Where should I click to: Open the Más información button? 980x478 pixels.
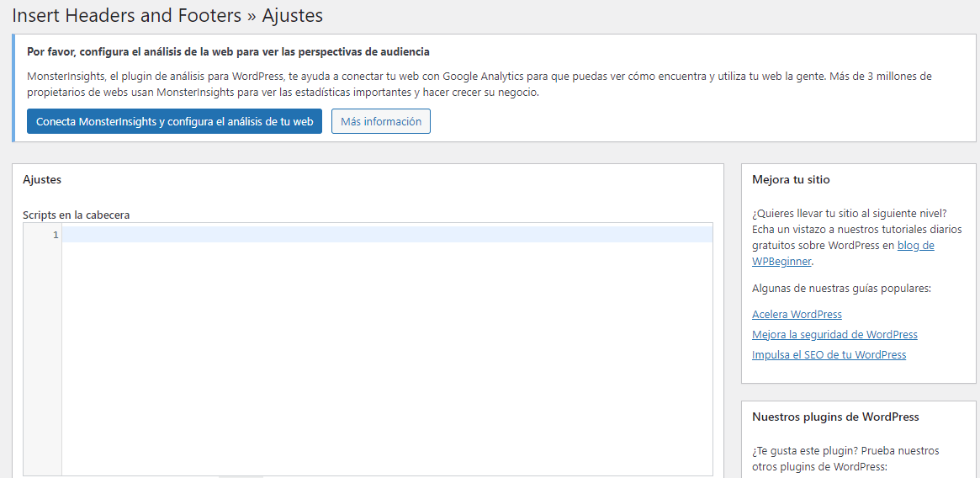coord(380,121)
